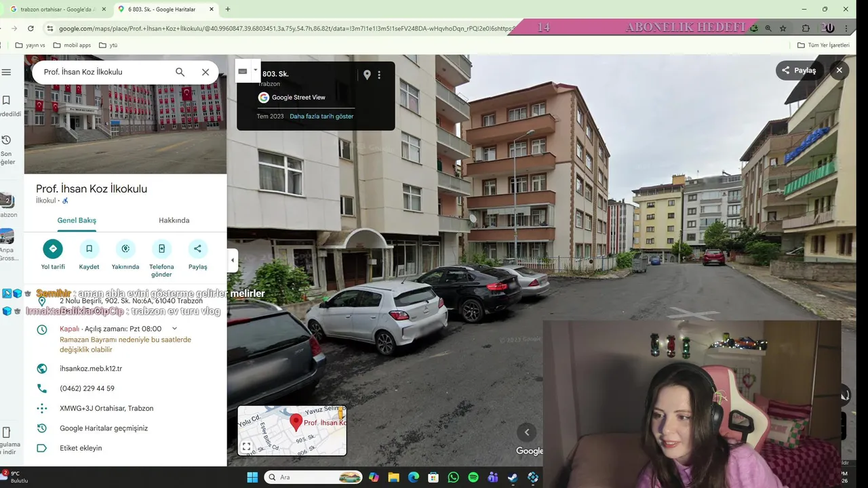Open the ytü bookmarks folder

click(108, 45)
